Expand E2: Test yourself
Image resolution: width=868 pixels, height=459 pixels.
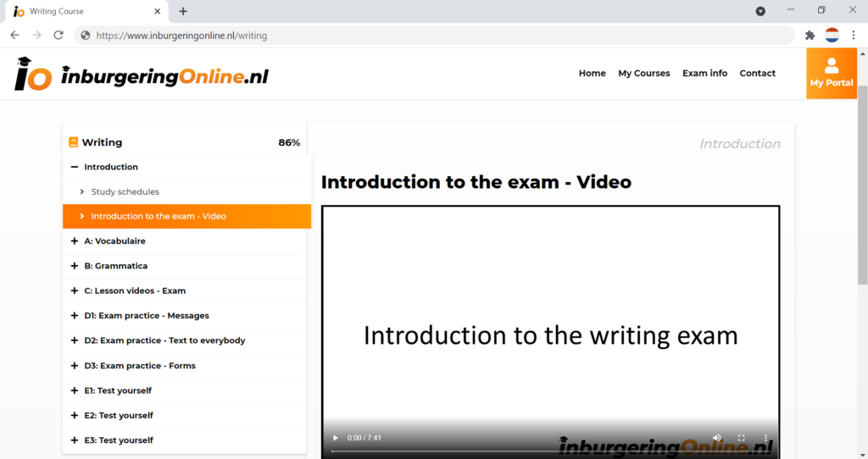coord(75,415)
